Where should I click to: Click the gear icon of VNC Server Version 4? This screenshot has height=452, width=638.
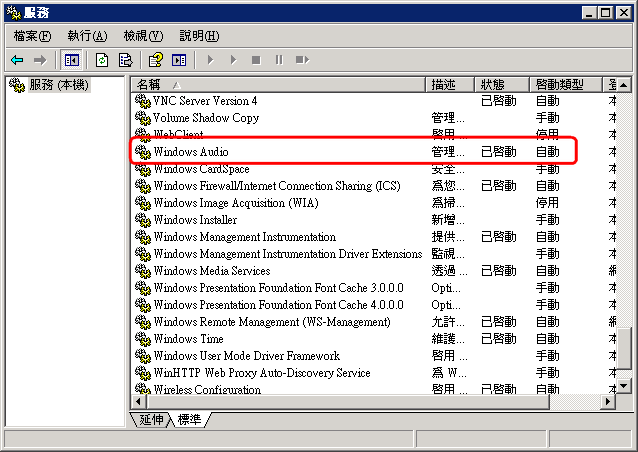143,100
